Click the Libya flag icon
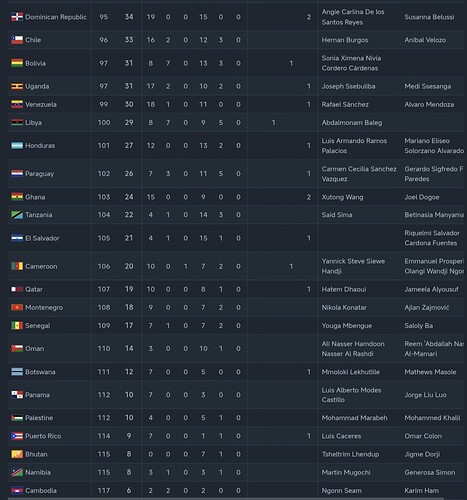Image resolution: width=467 pixels, height=500 pixels. (x=17, y=122)
